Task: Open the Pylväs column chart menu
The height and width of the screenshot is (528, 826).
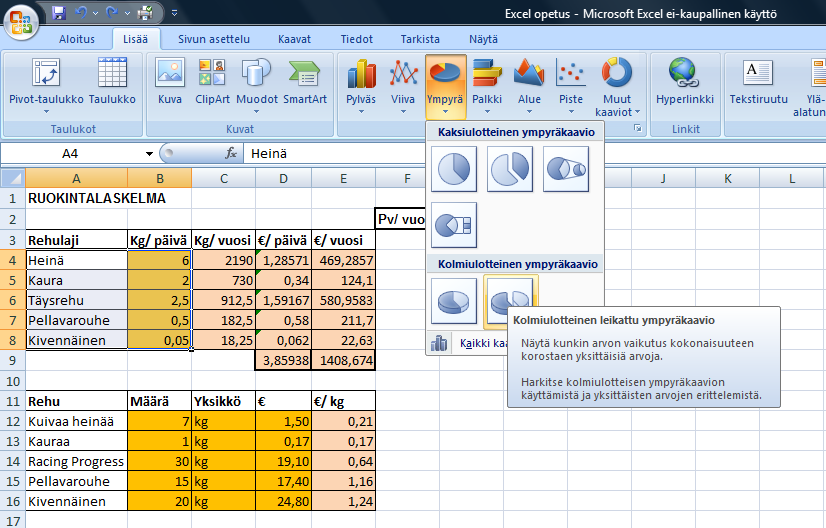Action: click(x=361, y=87)
